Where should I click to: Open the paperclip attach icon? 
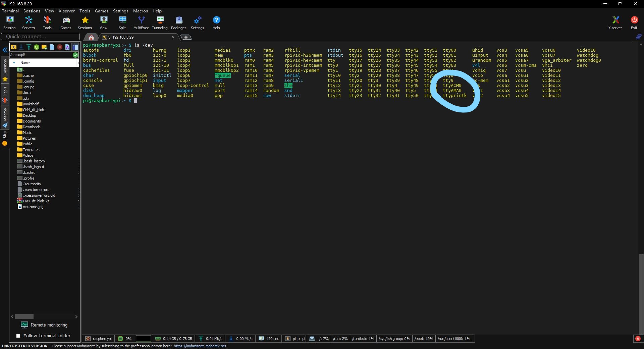(639, 36)
